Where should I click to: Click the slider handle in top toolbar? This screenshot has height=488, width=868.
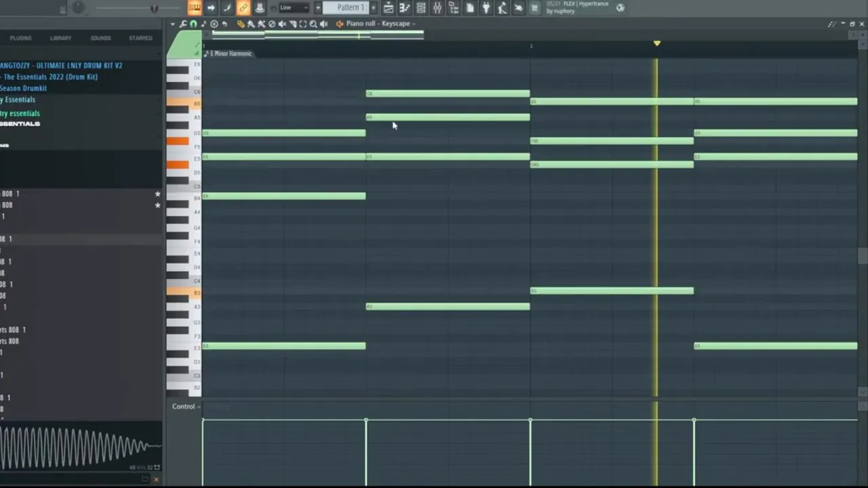154,8
